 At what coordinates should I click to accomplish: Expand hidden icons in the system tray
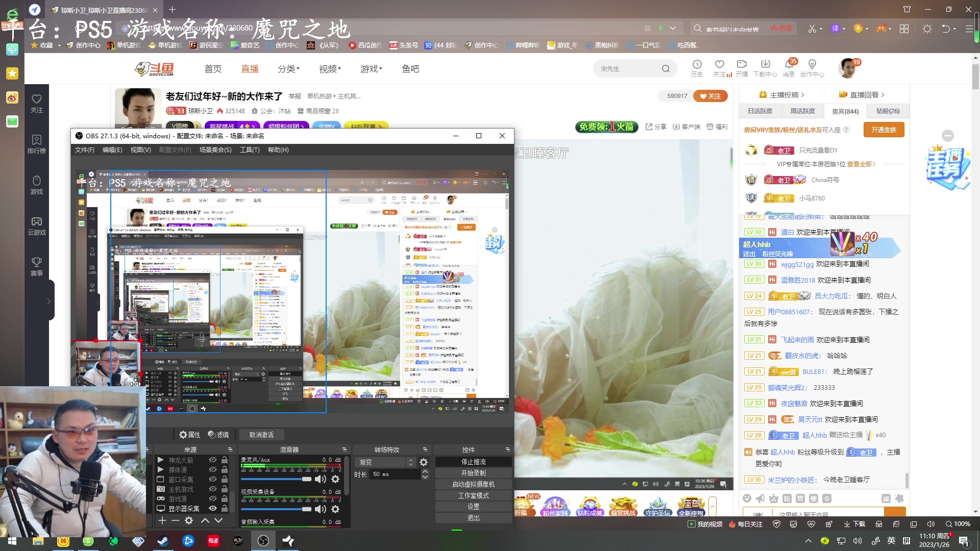pos(809,540)
